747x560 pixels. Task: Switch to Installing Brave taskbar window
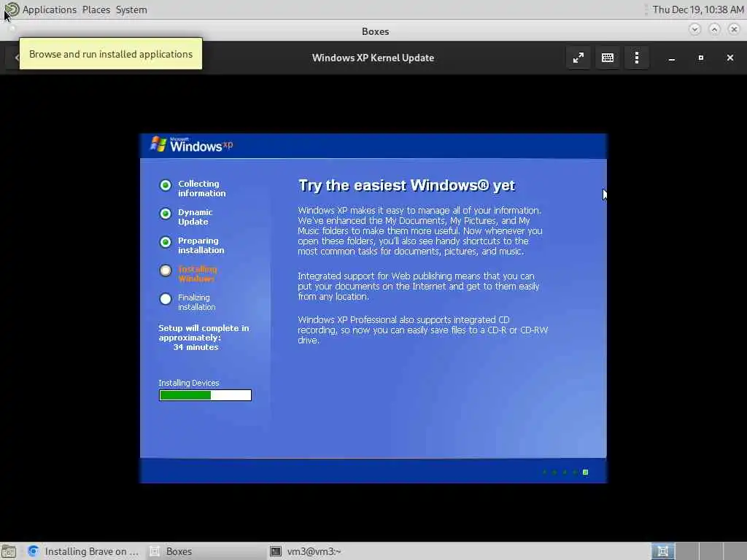tap(83, 551)
